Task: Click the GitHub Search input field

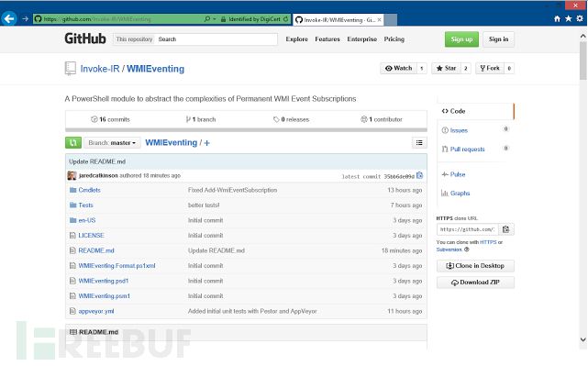Action: tap(216, 39)
